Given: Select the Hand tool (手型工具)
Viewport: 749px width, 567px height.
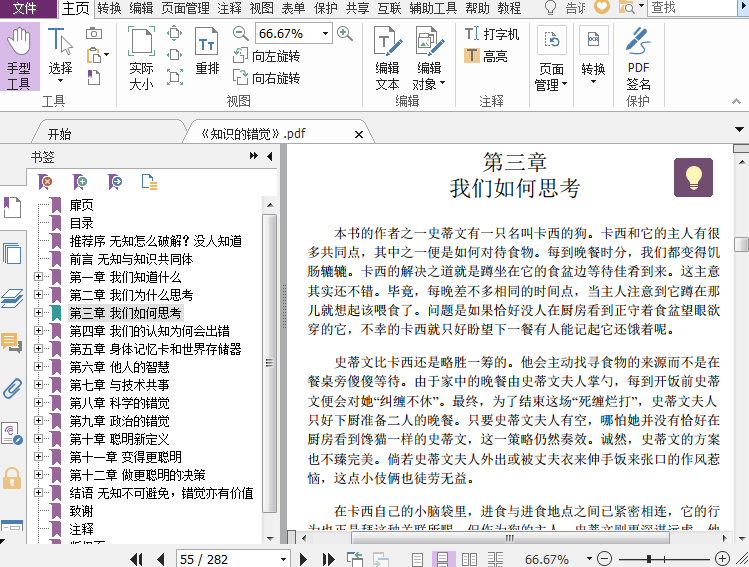Looking at the screenshot, I should (18, 58).
